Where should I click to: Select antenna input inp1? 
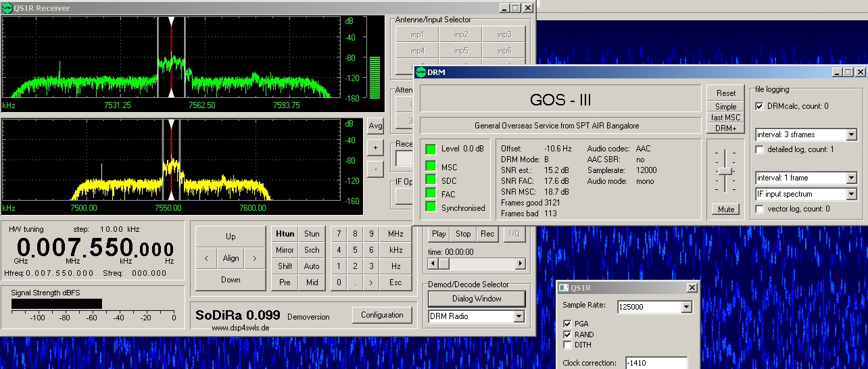tap(417, 34)
